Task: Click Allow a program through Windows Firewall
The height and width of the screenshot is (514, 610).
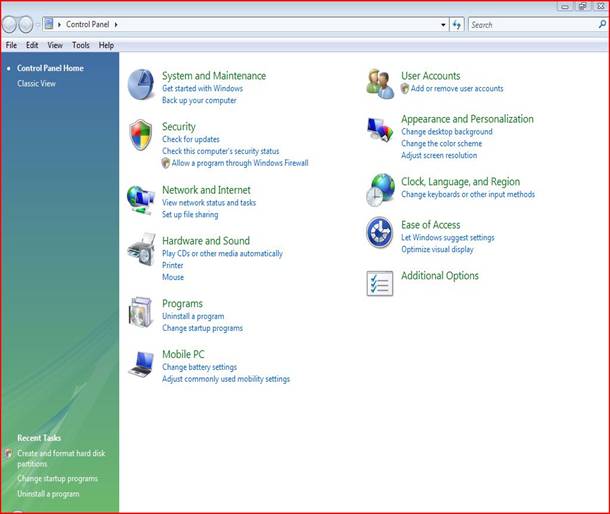Action: click(x=240, y=163)
